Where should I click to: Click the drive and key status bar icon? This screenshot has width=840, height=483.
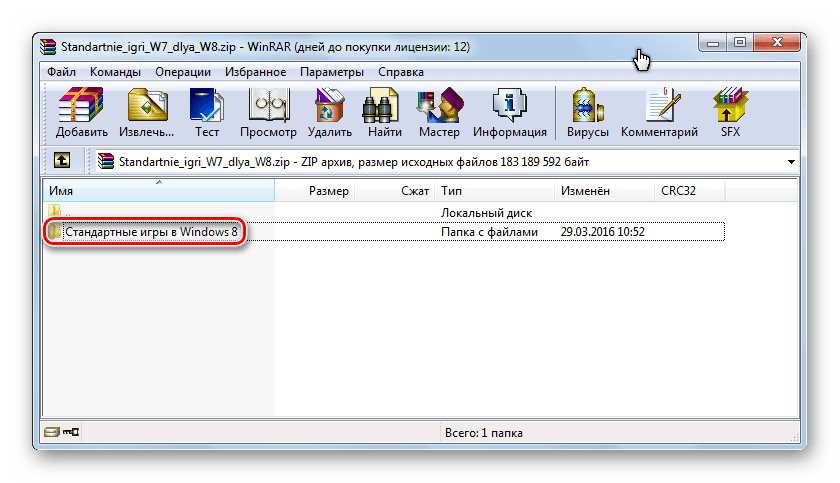61,433
